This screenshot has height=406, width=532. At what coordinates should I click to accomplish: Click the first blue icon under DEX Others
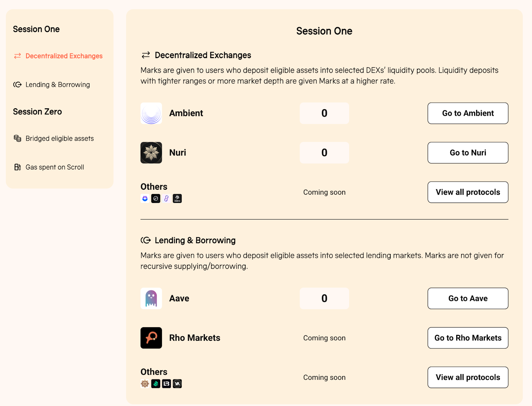click(145, 199)
